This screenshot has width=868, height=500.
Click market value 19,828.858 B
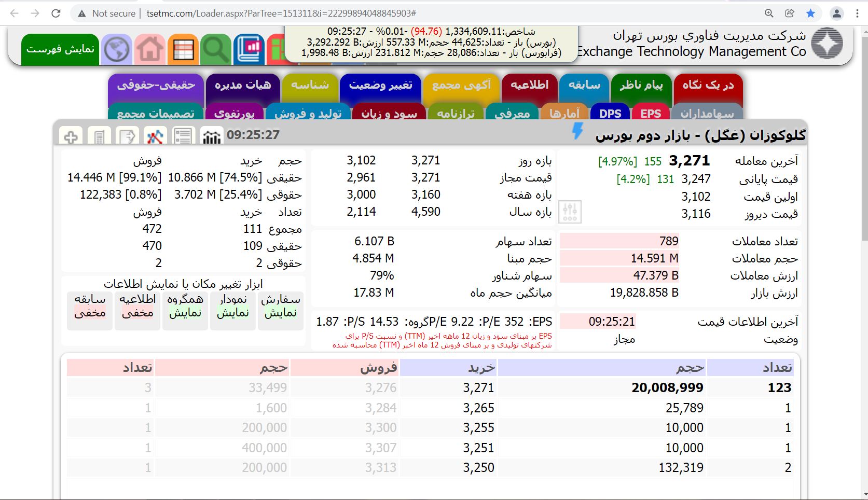pos(644,293)
